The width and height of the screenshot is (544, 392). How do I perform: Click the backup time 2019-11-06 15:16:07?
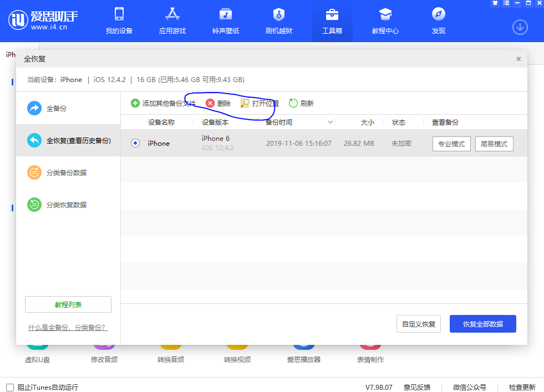(x=299, y=143)
